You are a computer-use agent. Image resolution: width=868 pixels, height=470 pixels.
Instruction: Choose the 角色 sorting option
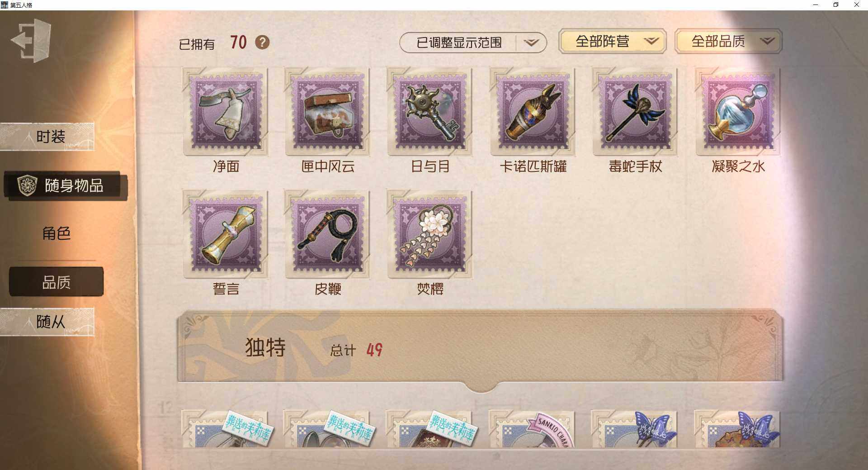(x=56, y=233)
